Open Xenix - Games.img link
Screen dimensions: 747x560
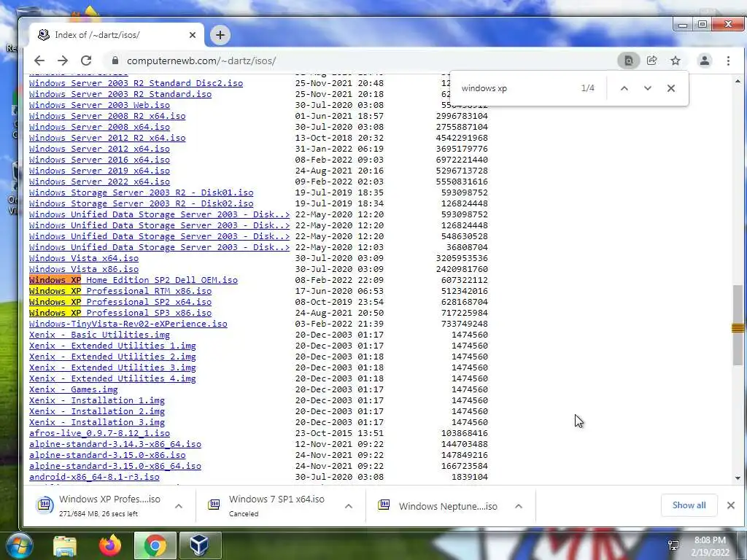tap(74, 389)
